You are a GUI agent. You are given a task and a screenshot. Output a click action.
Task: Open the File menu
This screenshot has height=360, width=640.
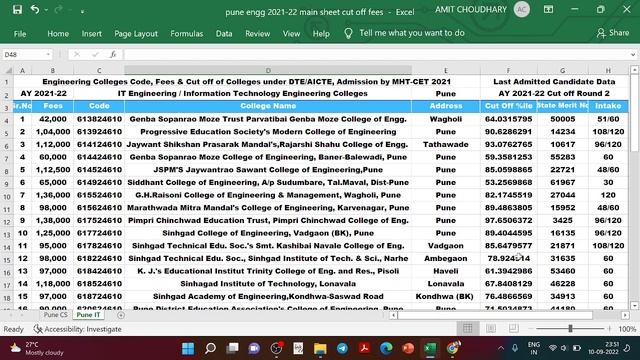[20, 34]
